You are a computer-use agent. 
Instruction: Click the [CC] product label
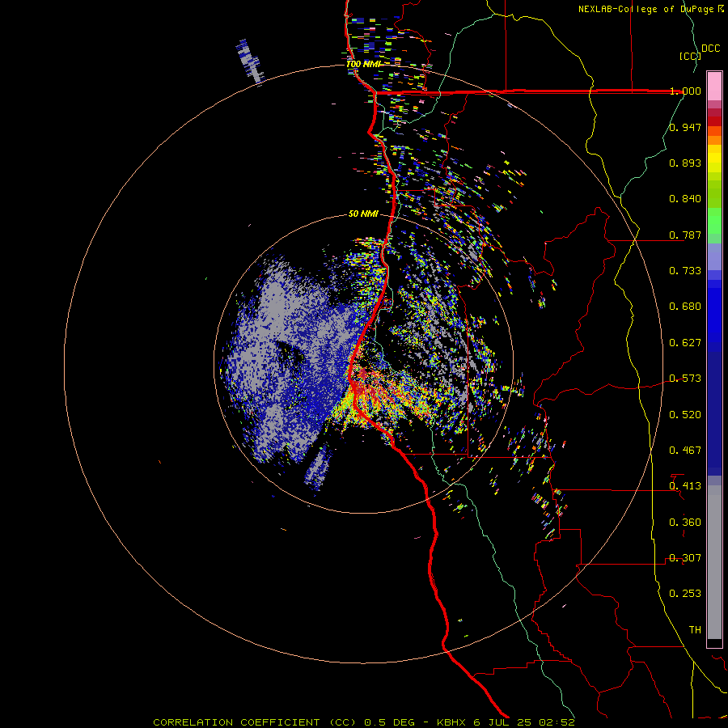click(690, 56)
